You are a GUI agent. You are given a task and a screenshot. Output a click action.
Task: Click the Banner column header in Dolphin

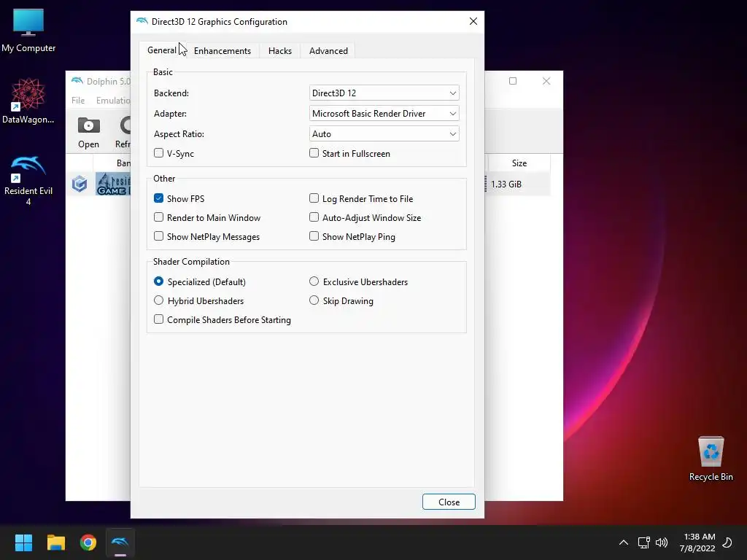[113, 163]
